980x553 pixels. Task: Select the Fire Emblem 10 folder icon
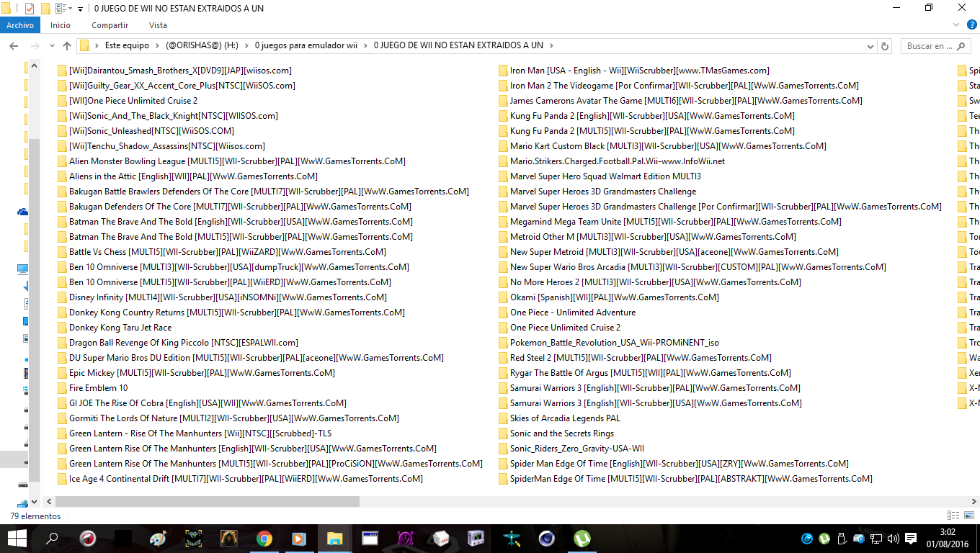[62, 388]
